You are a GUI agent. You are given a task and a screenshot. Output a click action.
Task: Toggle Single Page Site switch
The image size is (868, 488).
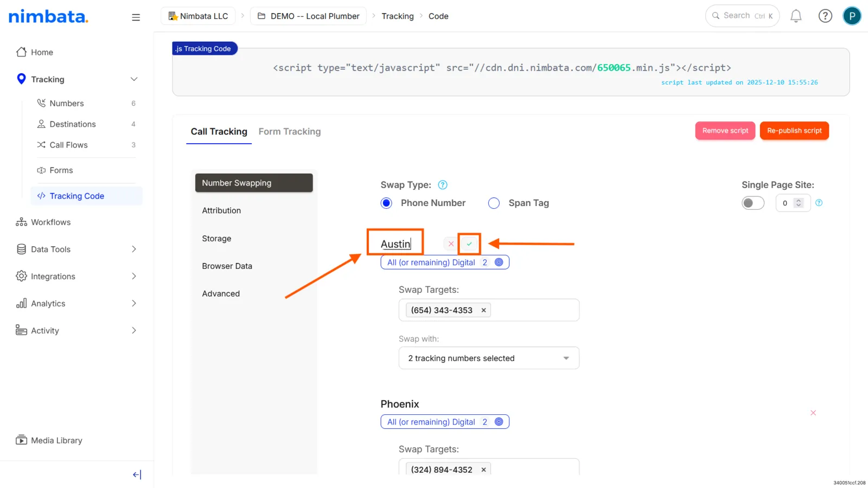point(753,203)
